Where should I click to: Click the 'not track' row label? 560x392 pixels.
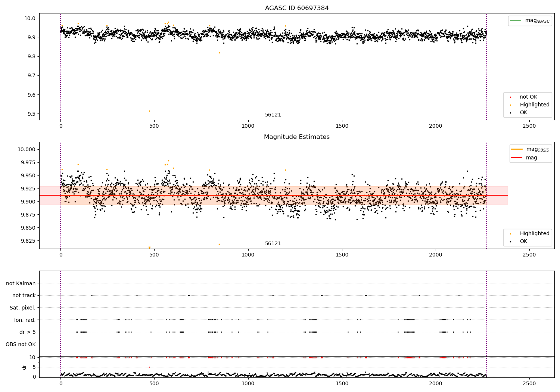[x=24, y=296]
